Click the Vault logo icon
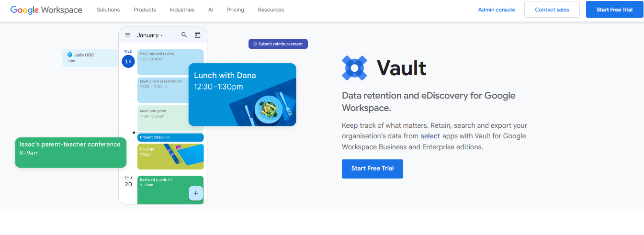The image size is (644, 235). tap(354, 68)
